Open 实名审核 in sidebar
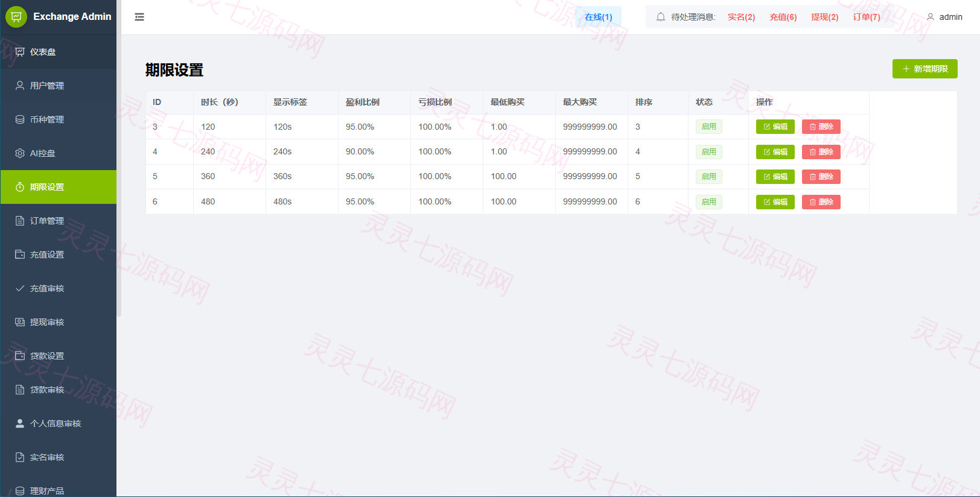This screenshot has width=980, height=497. click(59, 457)
